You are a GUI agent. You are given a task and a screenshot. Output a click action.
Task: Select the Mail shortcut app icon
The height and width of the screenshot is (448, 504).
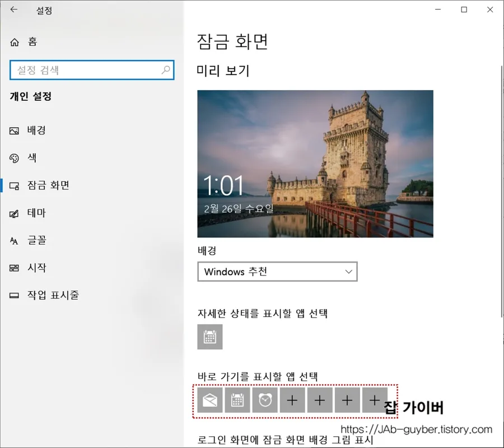point(209,400)
